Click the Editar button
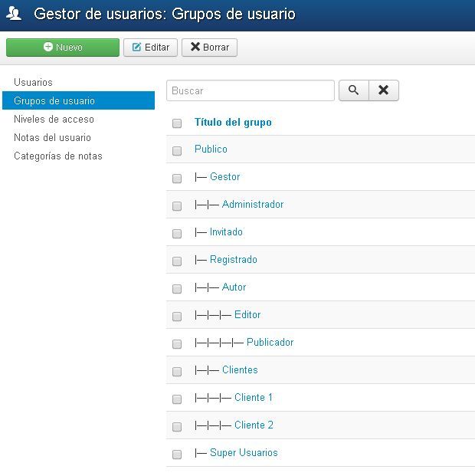 click(150, 48)
